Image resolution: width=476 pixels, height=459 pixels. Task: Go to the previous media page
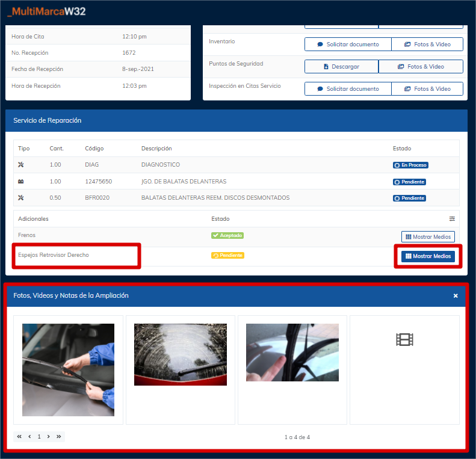[x=29, y=437]
